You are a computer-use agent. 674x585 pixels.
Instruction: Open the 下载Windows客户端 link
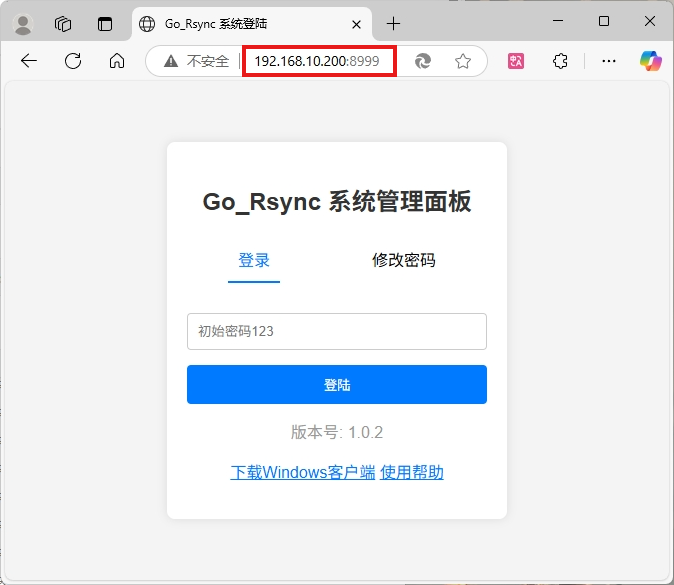[x=303, y=472]
